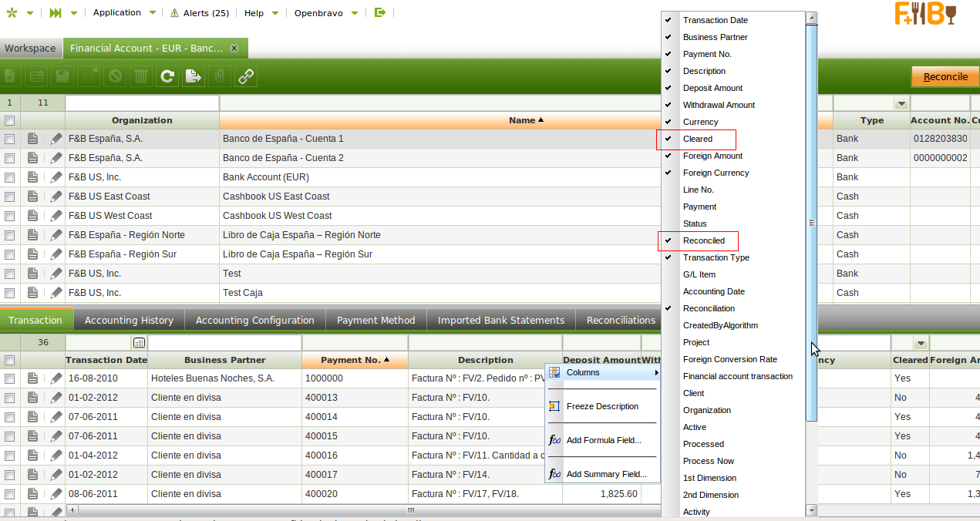Select Freeze Description in context menu
Image resolution: width=980 pixels, height=521 pixels.
[601, 406]
